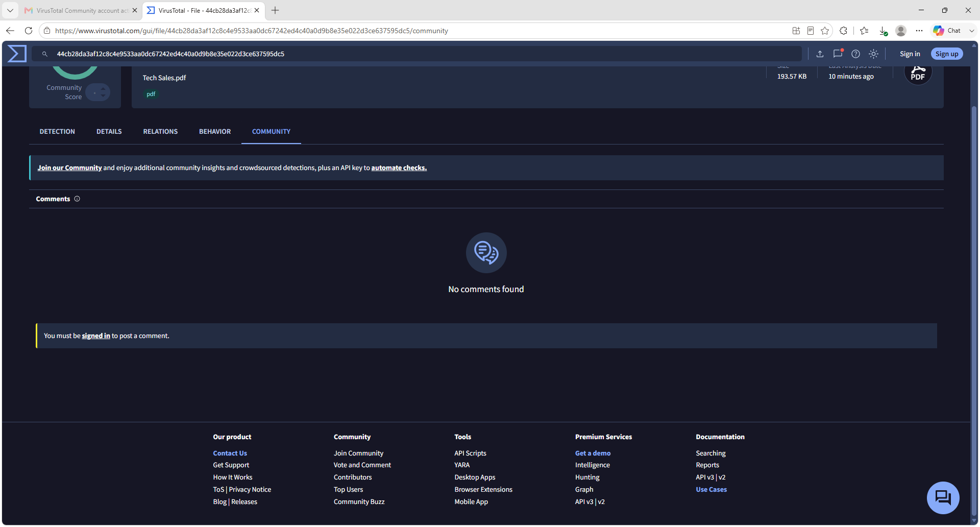Open the Mobile App link
This screenshot has width=980, height=527.
point(471,502)
